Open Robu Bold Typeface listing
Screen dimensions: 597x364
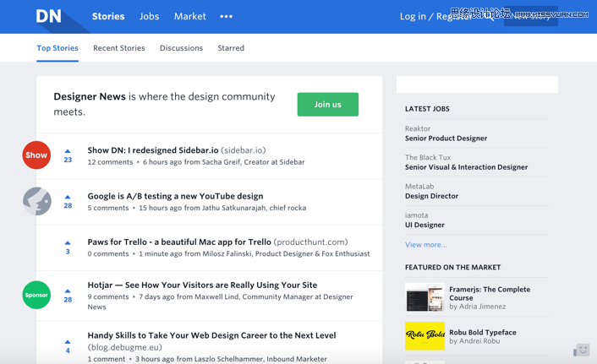(482, 333)
